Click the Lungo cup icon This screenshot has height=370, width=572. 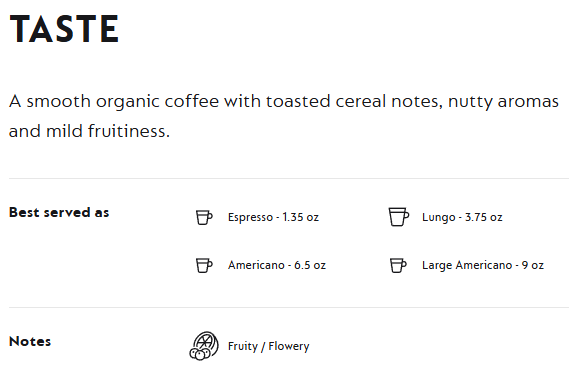(x=398, y=217)
